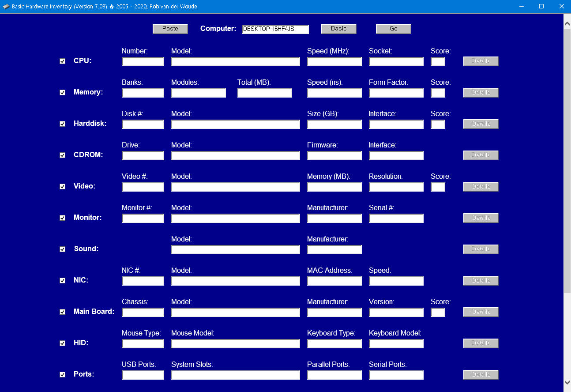Viewport: 571px width, 392px height.
Task: Uncheck the Monitor checkbox
Action: [x=62, y=218]
